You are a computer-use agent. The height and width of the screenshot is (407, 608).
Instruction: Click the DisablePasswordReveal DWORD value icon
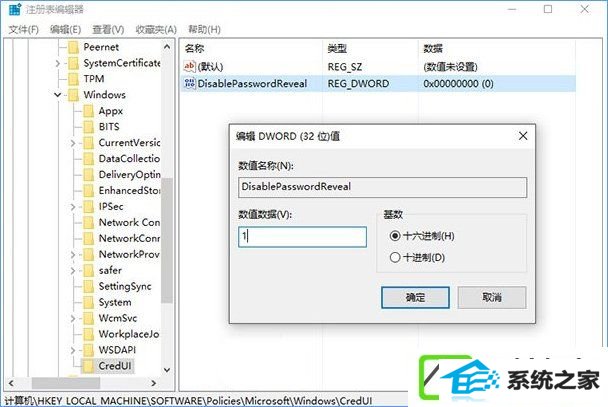coord(190,83)
